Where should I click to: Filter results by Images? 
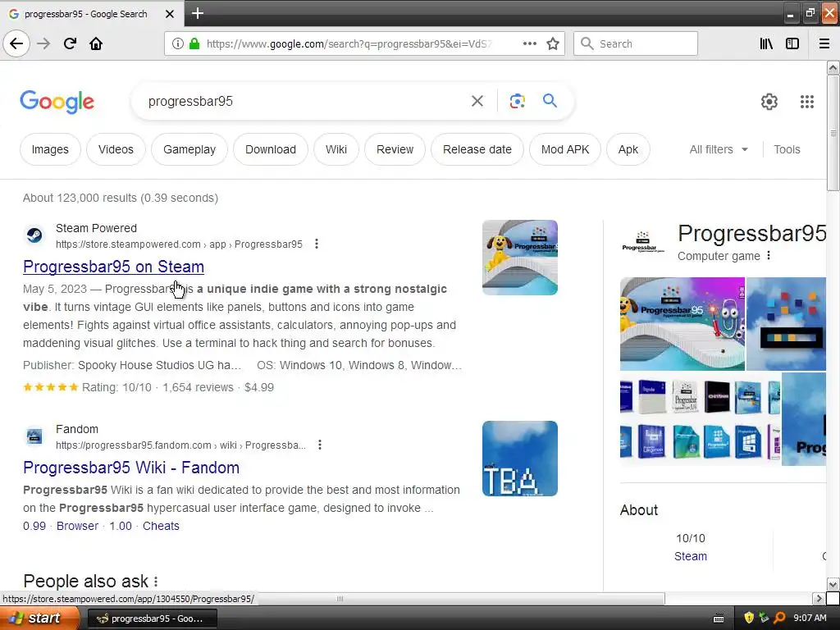(50, 149)
